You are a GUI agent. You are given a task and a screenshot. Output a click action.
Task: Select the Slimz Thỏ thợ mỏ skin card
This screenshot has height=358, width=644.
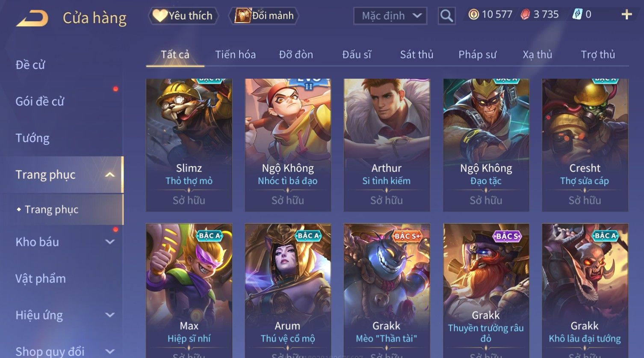point(189,145)
